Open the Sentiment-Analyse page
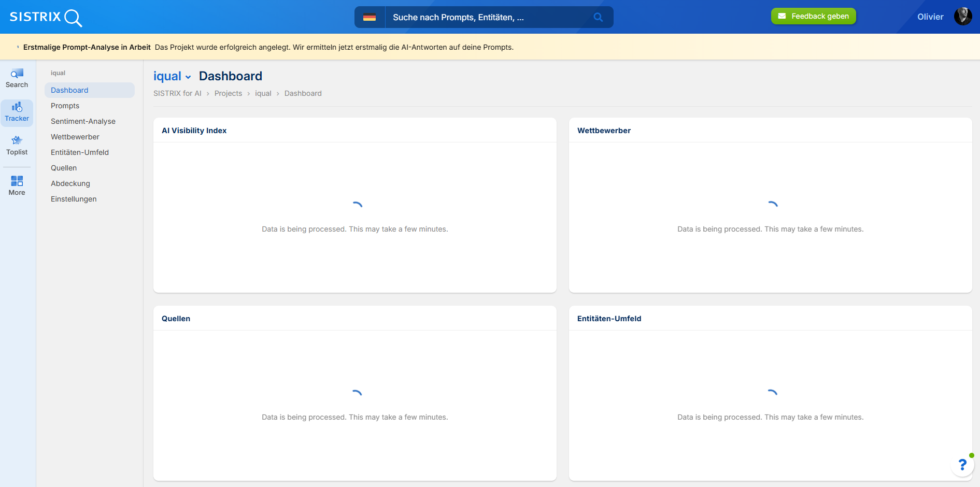This screenshot has width=980, height=487. [x=83, y=121]
